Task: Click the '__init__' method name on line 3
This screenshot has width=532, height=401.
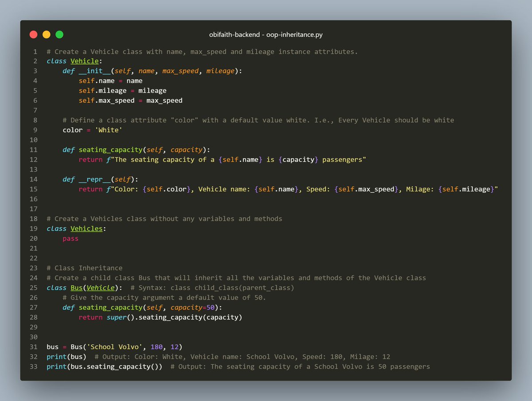Action: pyautogui.click(x=94, y=71)
